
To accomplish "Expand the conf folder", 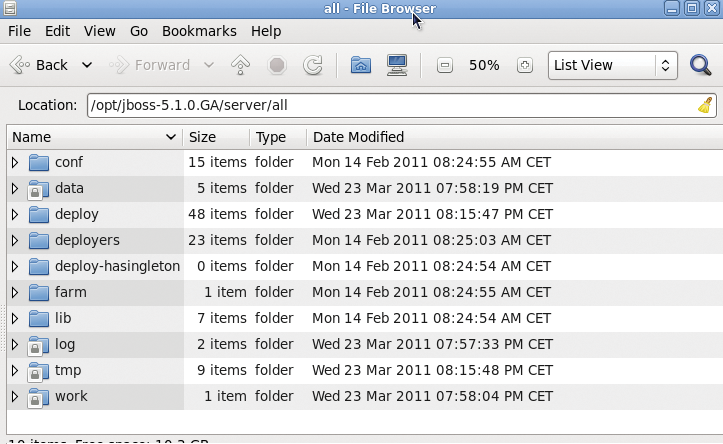I will coord(15,162).
